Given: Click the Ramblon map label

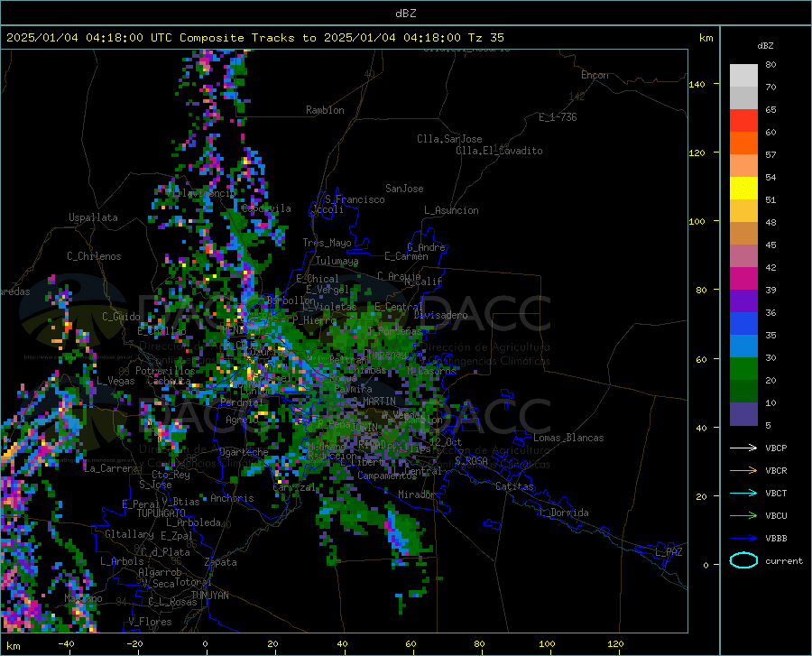Looking at the screenshot, I should tap(325, 110).
